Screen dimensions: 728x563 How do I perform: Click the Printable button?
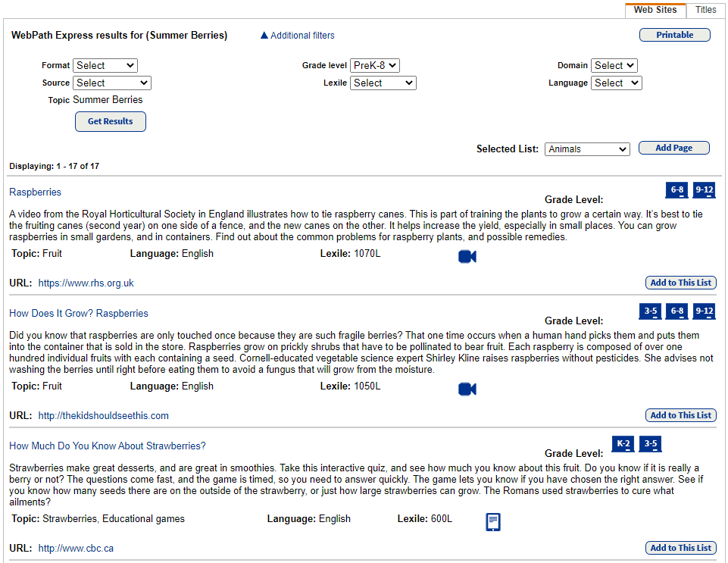click(x=673, y=35)
